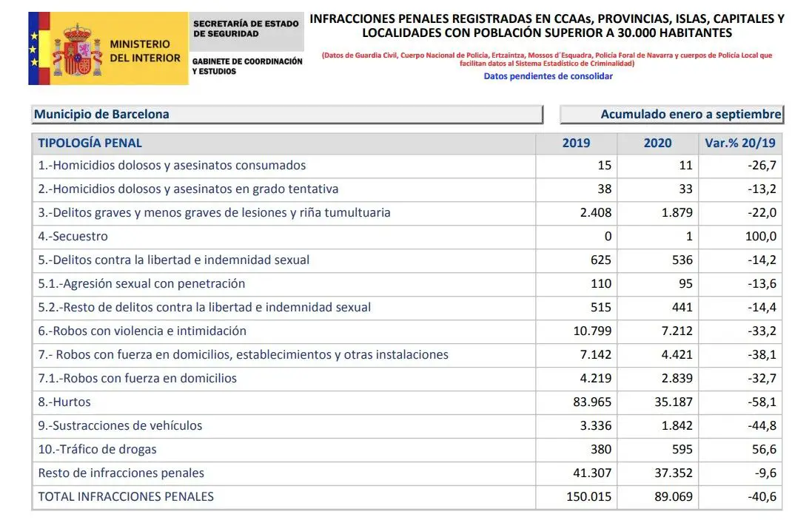The image size is (812, 520).
Task: Click the 2020 total '89.069' cell
Action: point(658,497)
